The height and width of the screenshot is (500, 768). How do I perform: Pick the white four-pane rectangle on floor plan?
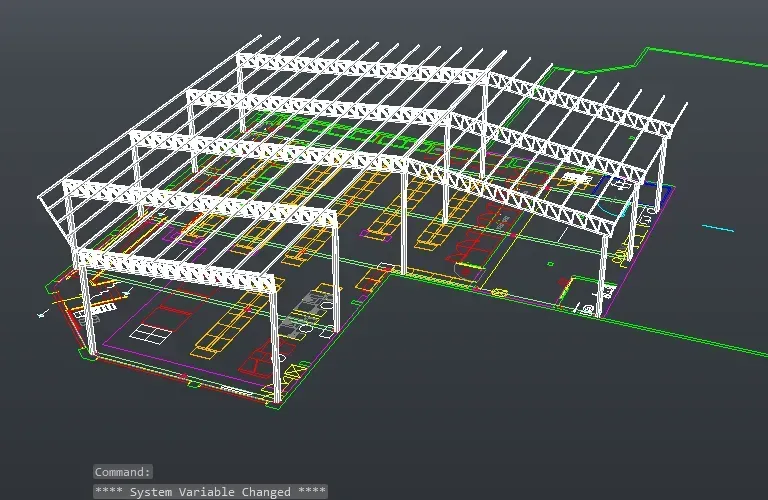point(151,333)
